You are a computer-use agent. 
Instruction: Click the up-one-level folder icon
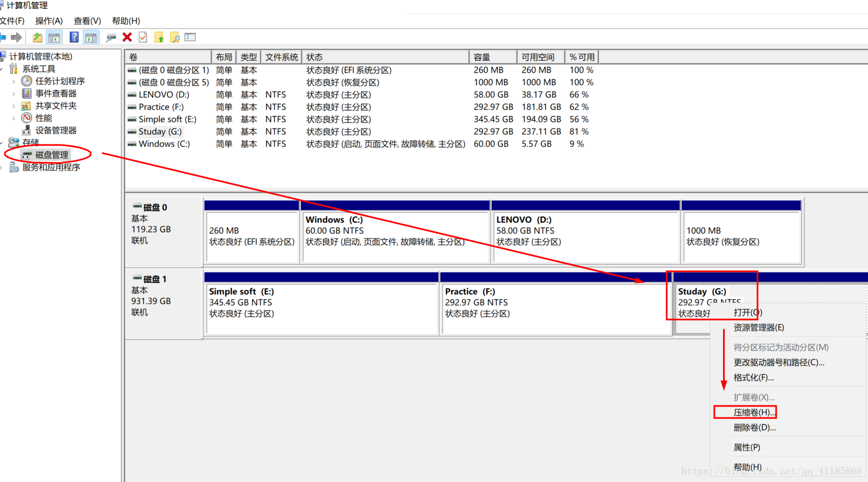coord(37,37)
